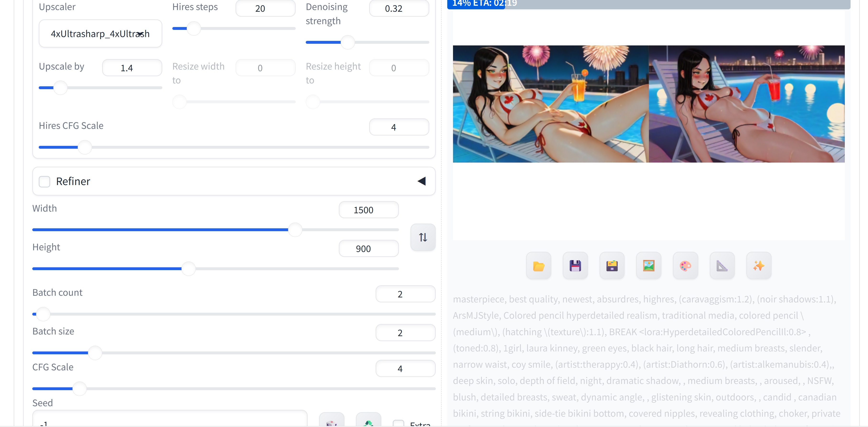Click the Upscale by value field 1.4
This screenshot has height=427, width=868.
click(x=132, y=68)
